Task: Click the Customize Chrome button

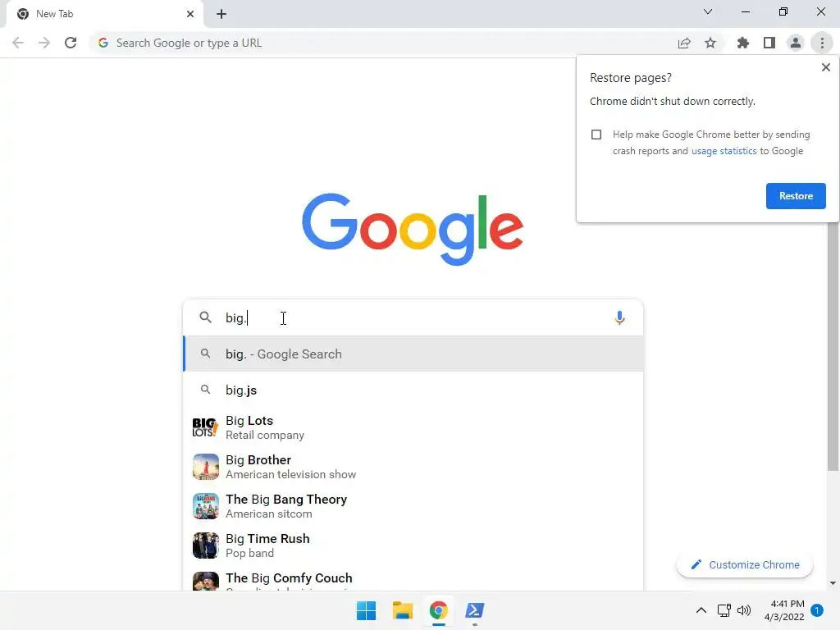Action: pyautogui.click(x=745, y=564)
